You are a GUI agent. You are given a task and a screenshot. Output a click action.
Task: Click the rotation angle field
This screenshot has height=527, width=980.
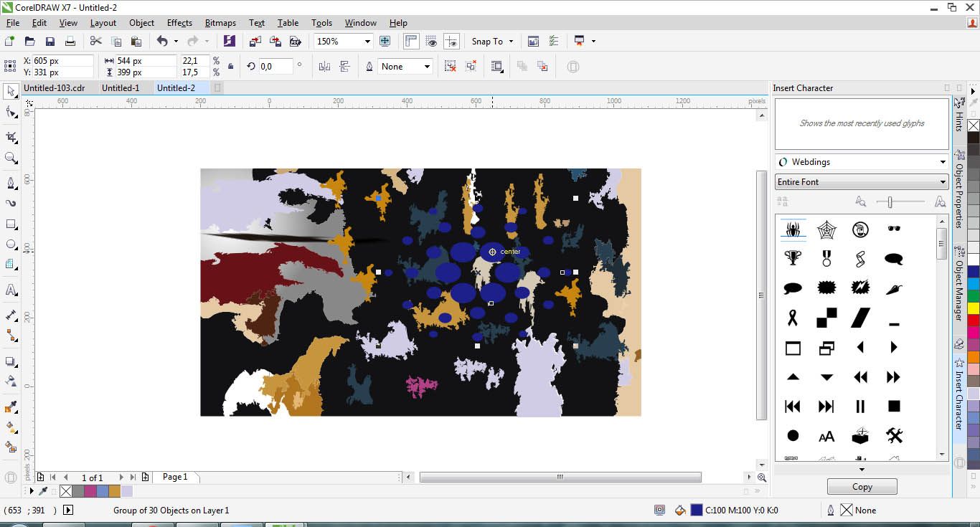275,67
